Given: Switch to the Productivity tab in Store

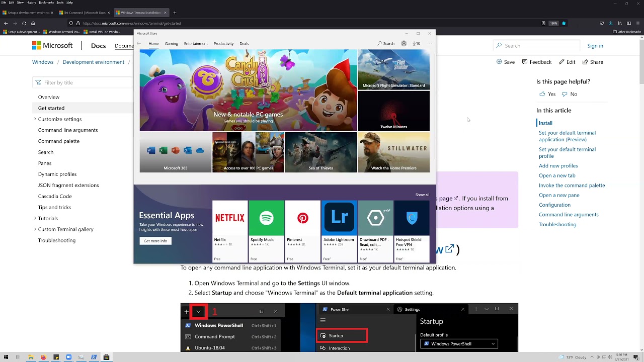Looking at the screenshot, I should coord(223,43).
